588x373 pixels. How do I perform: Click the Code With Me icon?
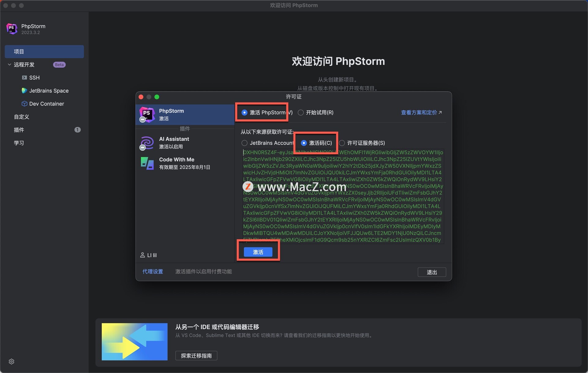pos(147,163)
